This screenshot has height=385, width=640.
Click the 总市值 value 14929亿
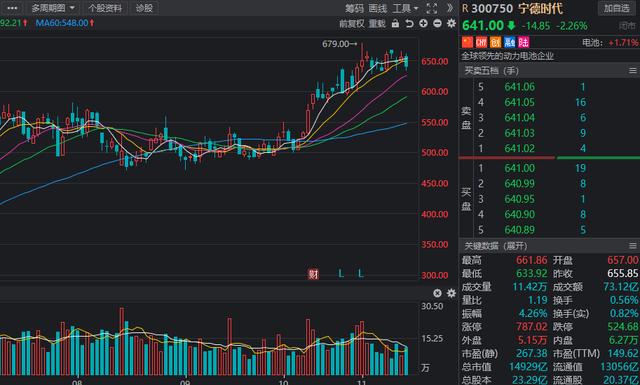click(528, 367)
